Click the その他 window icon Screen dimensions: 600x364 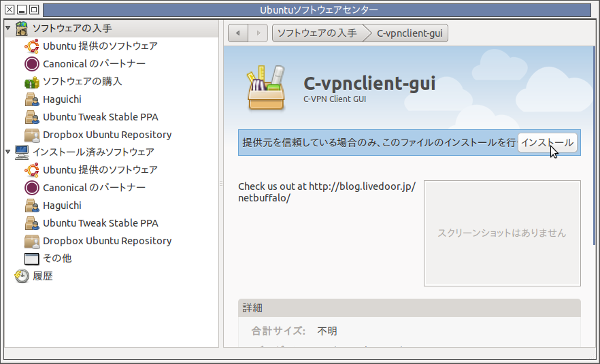point(32,259)
